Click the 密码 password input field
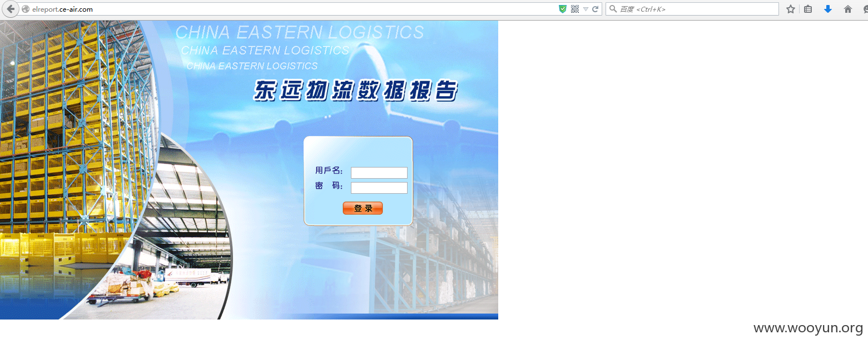This screenshot has height=344, width=868. (379, 188)
